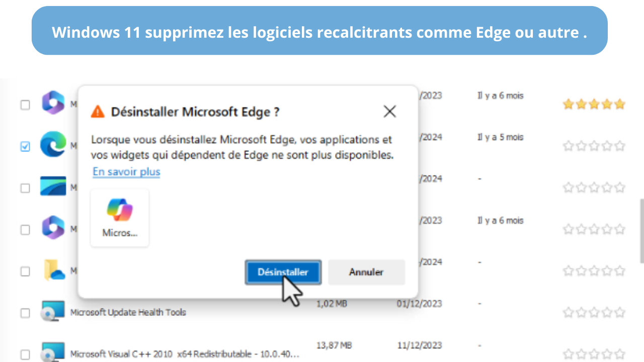Close the Désinstaller Microsoft Edge dialog

[x=389, y=112]
